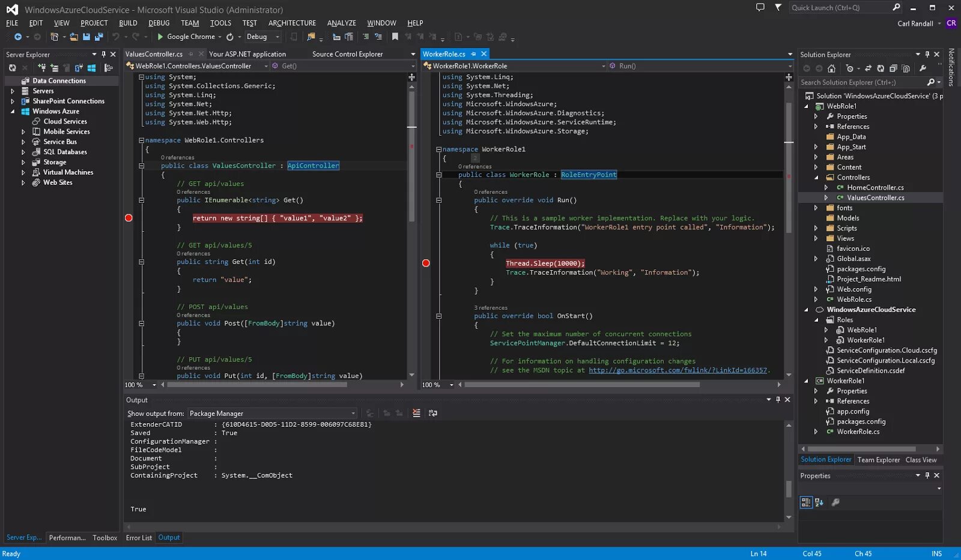The image size is (961, 560).
Task: Start debugging with the green play arrow
Action: (x=160, y=37)
